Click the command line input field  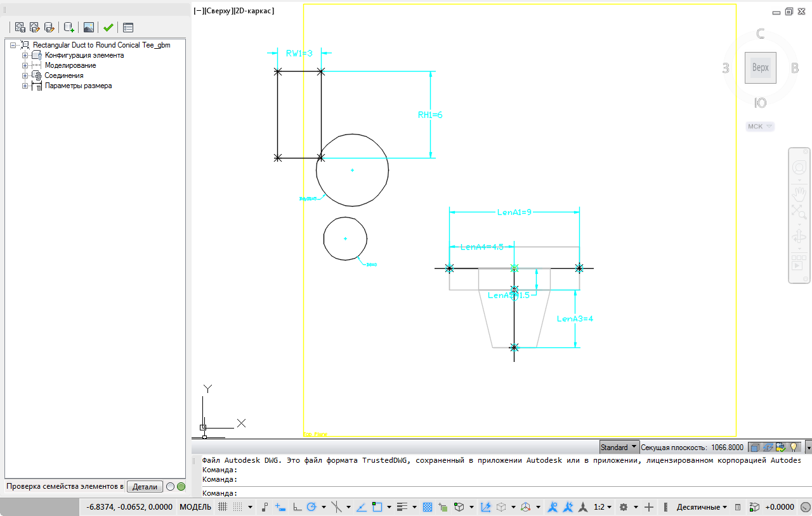(501, 493)
